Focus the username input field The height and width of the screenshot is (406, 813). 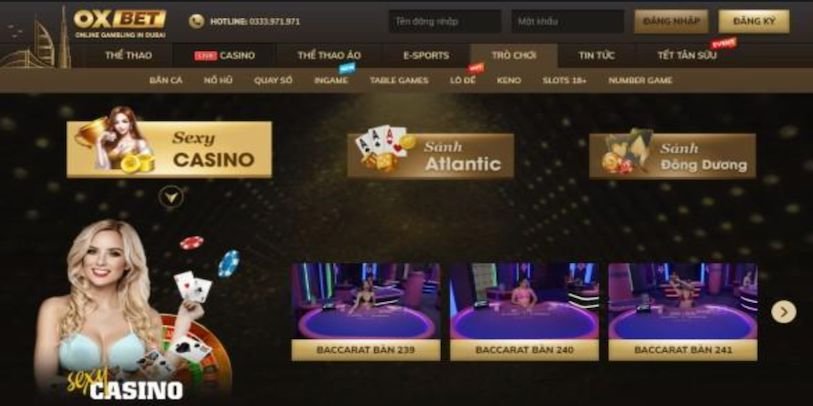click(445, 21)
